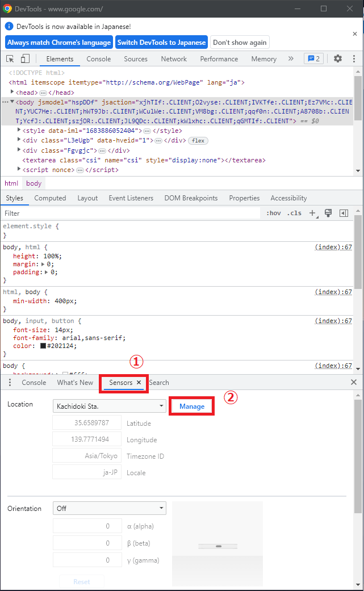This screenshot has width=364, height=591.
Task: Toggle the :hov element state button
Action: click(x=274, y=213)
